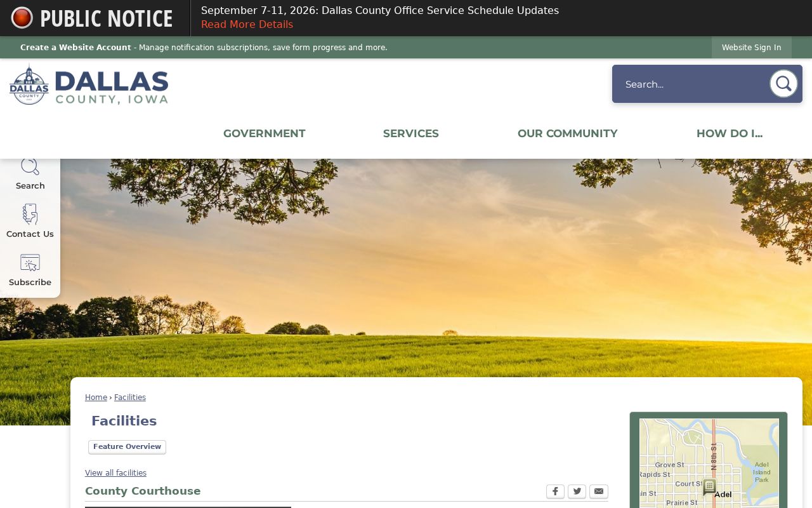This screenshot has height=508, width=812.
Task: Go to Home breadcrumb link
Action: (96, 398)
